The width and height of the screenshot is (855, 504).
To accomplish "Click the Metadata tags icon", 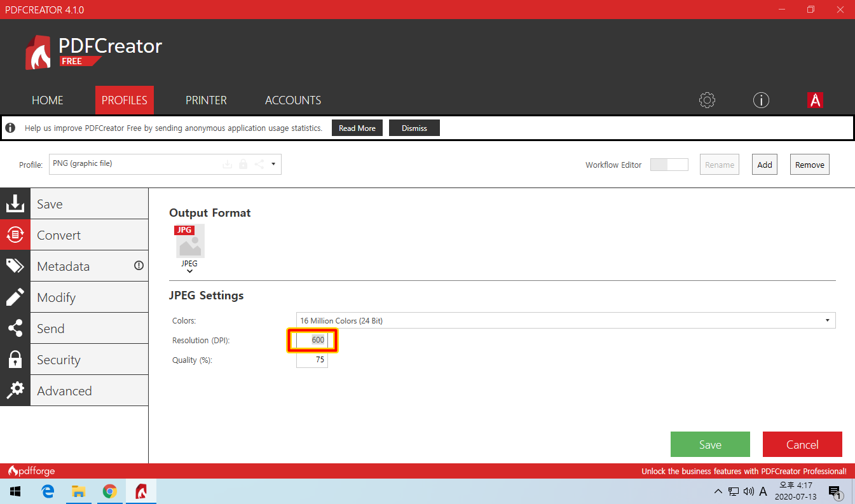I will pyautogui.click(x=15, y=266).
